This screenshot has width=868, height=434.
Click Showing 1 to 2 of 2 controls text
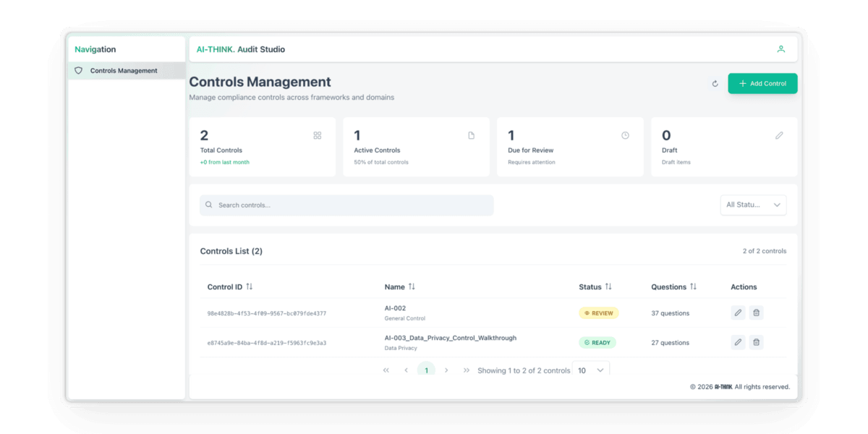[x=524, y=370]
